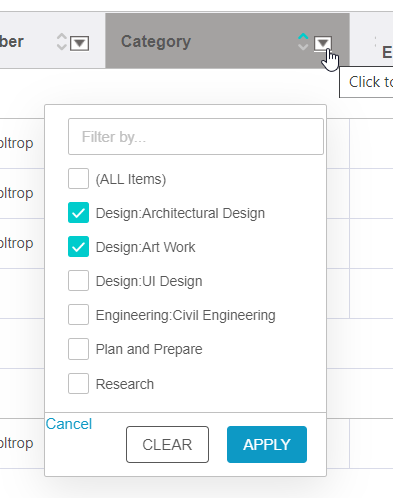Image resolution: width=393 pixels, height=498 pixels.
Task: Click the Research label text
Action: click(125, 384)
